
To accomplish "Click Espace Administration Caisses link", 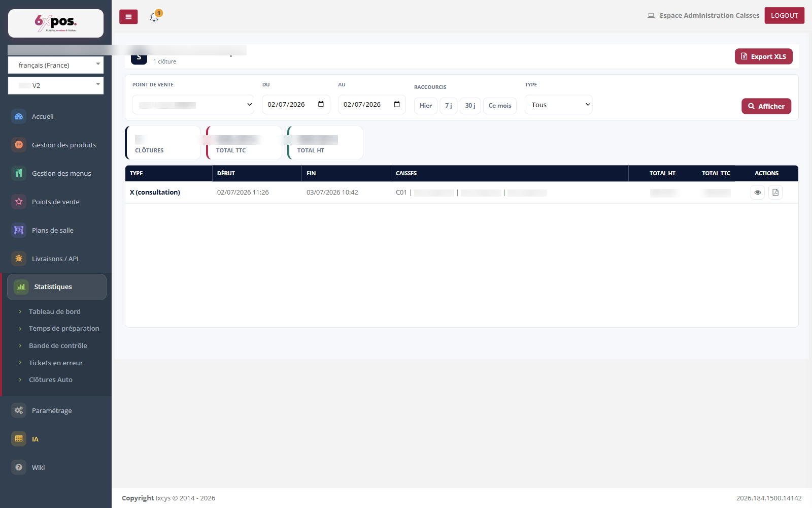I will 709,16.
